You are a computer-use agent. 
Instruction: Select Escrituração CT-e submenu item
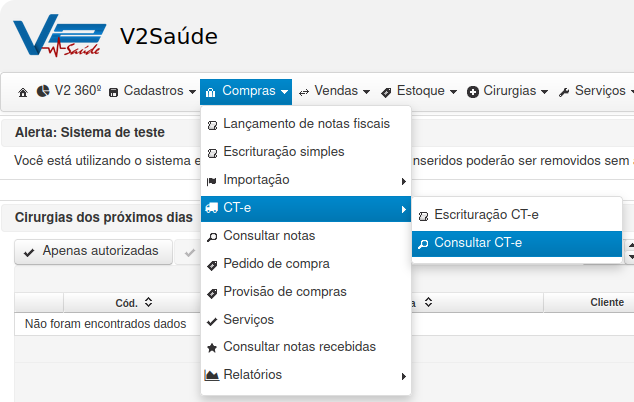pyautogui.click(x=517, y=215)
